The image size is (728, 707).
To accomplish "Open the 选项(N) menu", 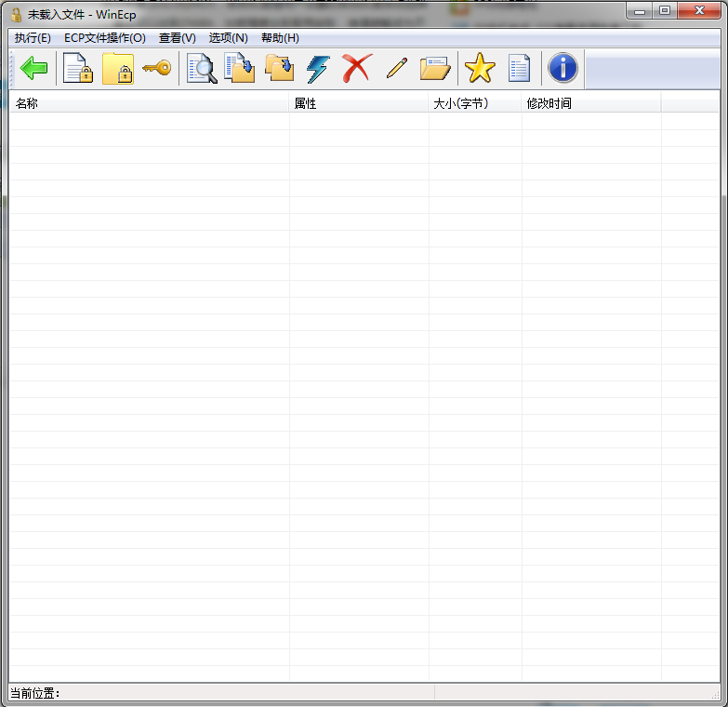I will point(228,38).
